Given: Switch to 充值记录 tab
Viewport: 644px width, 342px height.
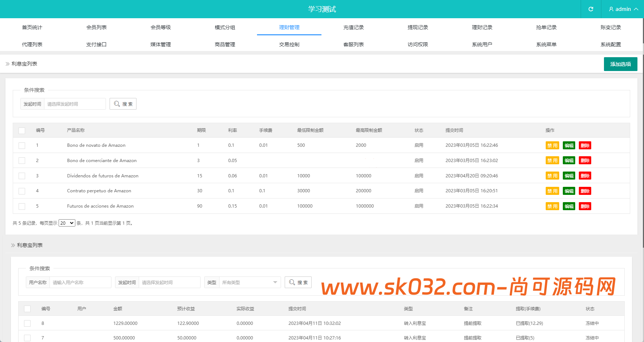Looking at the screenshot, I should point(353,27).
